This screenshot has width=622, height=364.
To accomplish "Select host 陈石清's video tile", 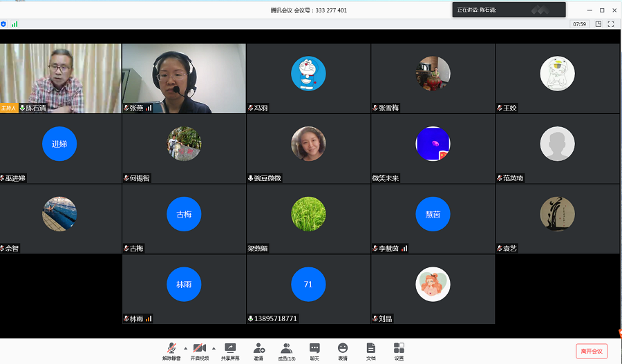I will point(60,78).
